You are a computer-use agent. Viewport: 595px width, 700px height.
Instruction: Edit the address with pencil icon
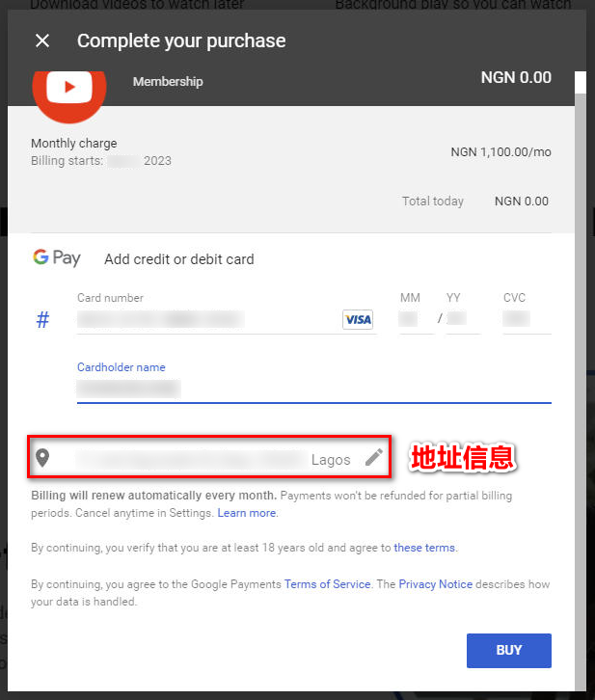point(374,457)
